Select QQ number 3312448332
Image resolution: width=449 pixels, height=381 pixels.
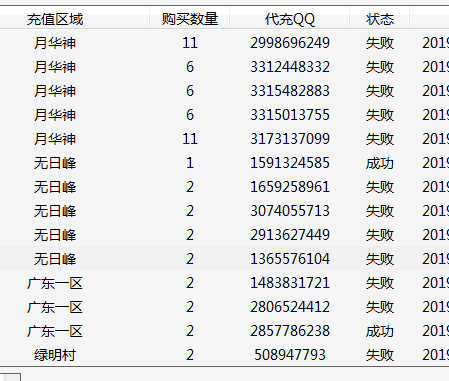coord(290,67)
